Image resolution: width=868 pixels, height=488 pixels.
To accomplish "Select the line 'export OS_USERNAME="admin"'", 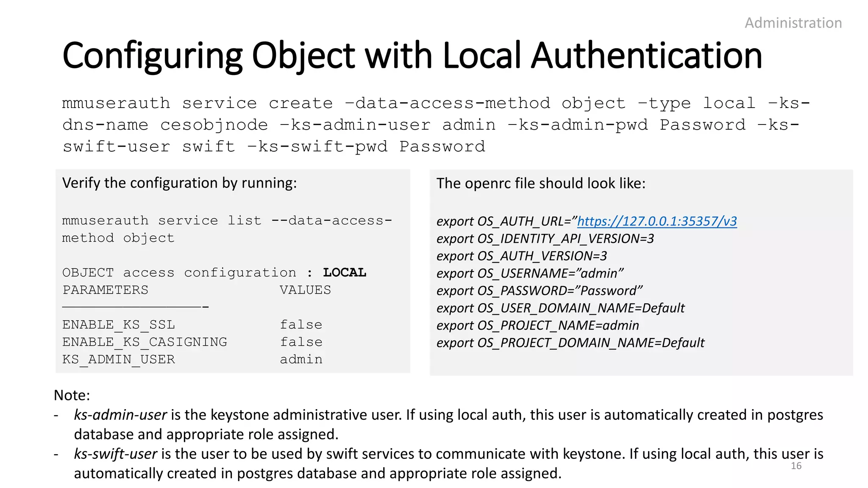I will point(530,273).
